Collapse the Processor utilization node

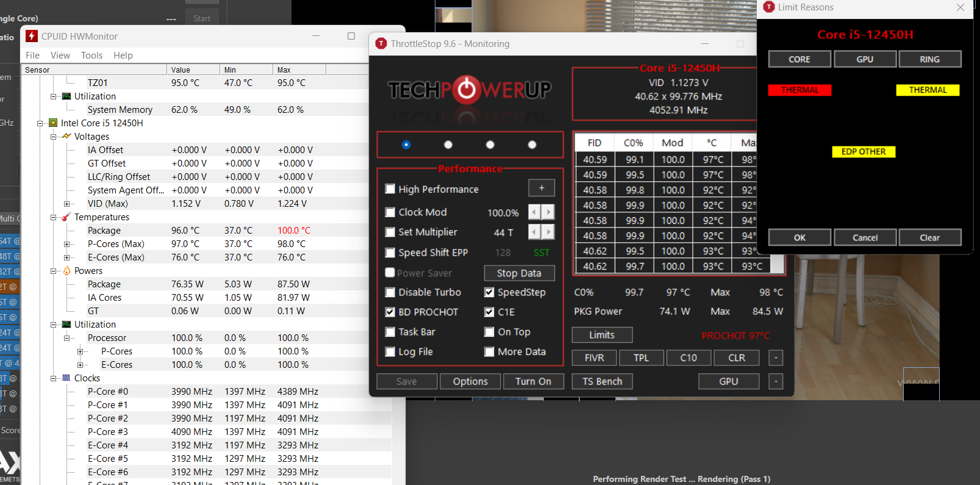tap(66, 338)
